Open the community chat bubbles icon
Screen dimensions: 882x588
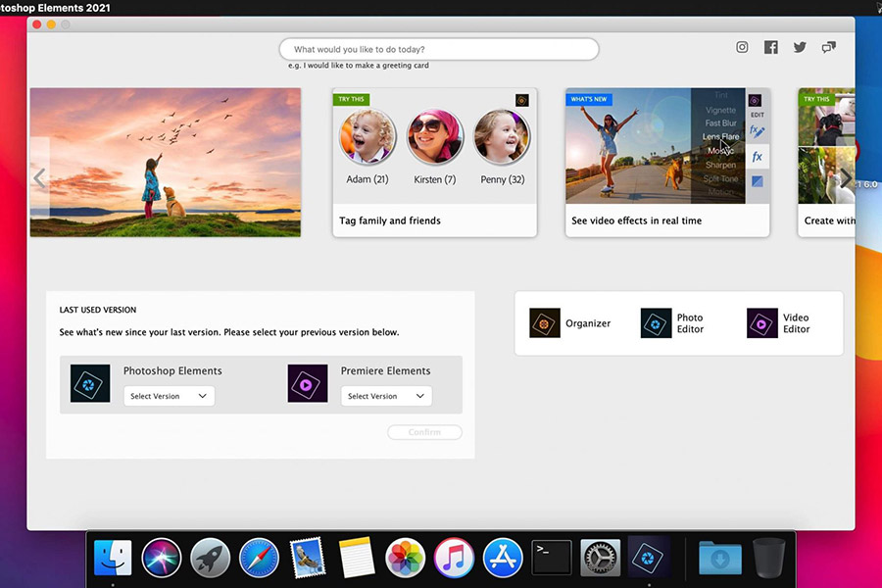point(828,47)
